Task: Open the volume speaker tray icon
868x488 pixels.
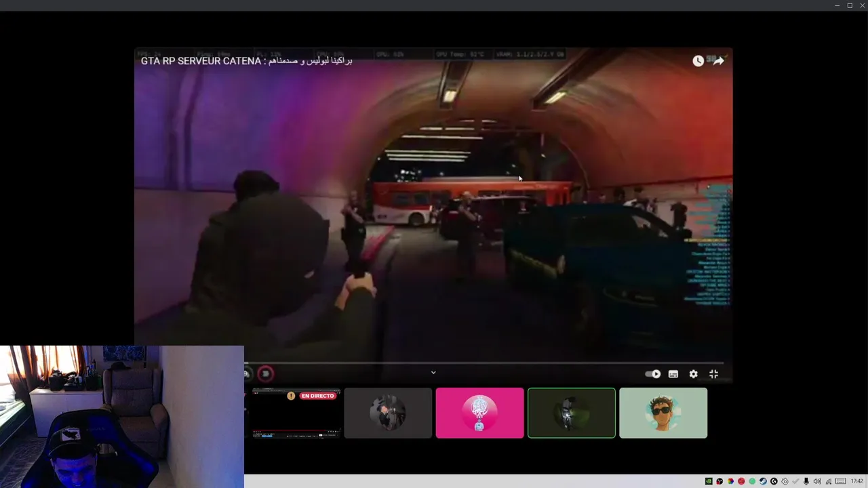Action: [x=817, y=481]
